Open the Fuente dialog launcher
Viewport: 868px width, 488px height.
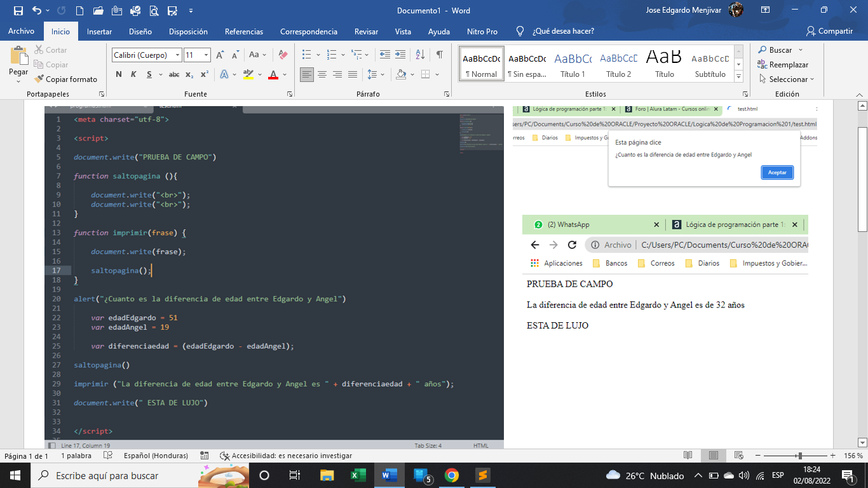tap(290, 94)
